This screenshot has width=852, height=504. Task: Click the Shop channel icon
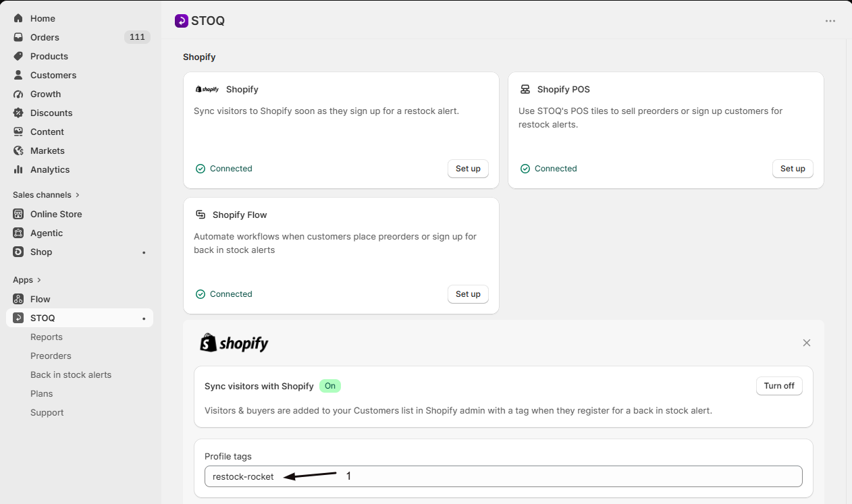pos(18,252)
